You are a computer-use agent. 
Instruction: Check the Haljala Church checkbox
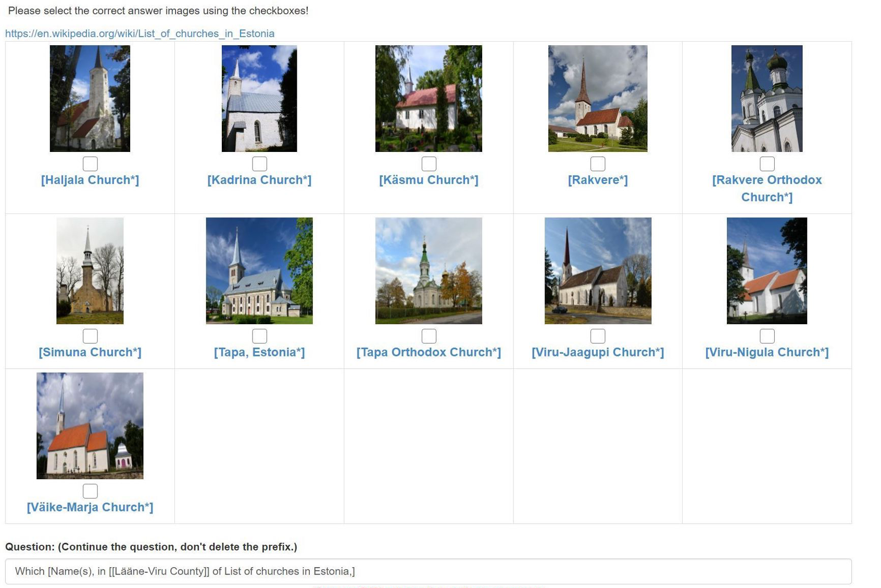click(90, 163)
